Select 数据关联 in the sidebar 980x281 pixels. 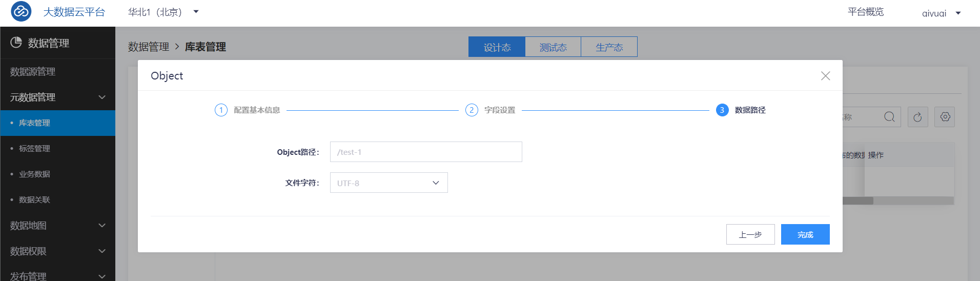[x=57, y=200]
